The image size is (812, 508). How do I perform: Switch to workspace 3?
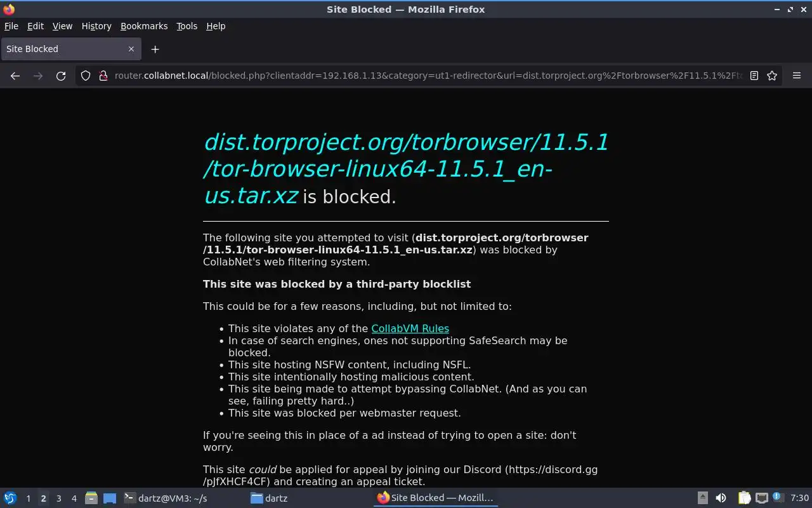click(58, 498)
